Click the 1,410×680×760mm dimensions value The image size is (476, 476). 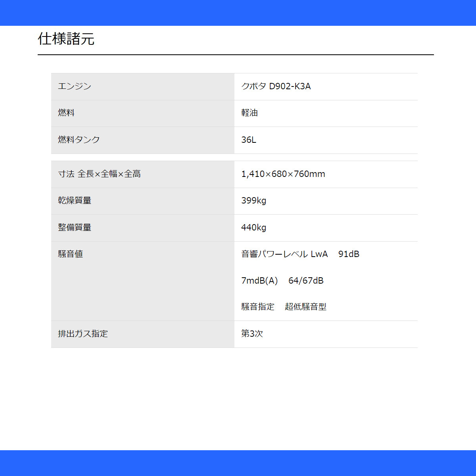[283, 174]
